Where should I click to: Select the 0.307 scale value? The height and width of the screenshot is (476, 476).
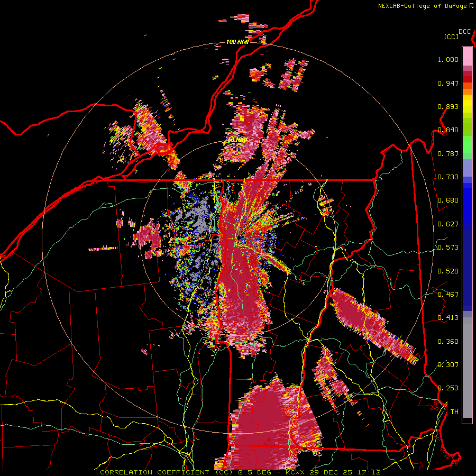click(x=448, y=365)
